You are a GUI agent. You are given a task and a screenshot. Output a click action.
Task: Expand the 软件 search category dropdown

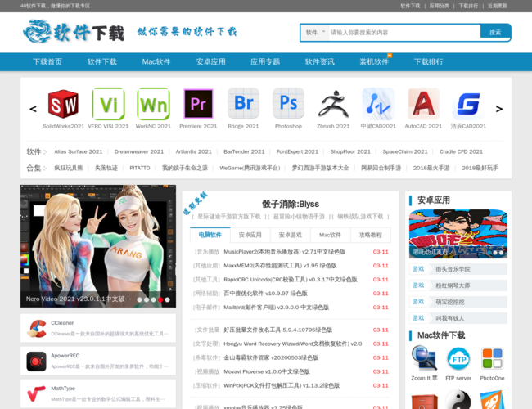click(x=314, y=33)
